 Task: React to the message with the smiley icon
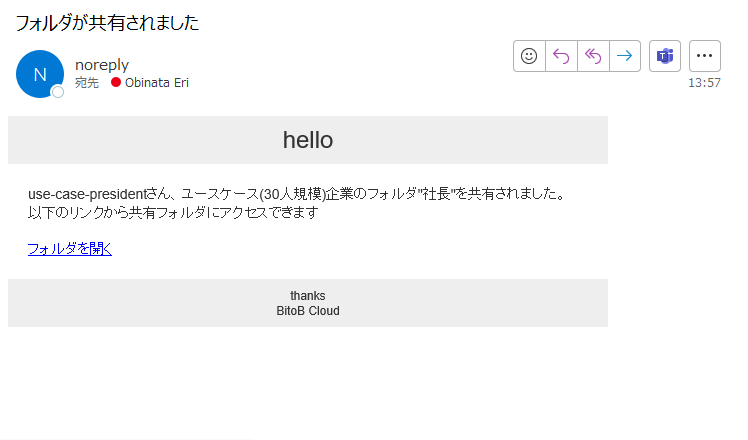(529, 56)
